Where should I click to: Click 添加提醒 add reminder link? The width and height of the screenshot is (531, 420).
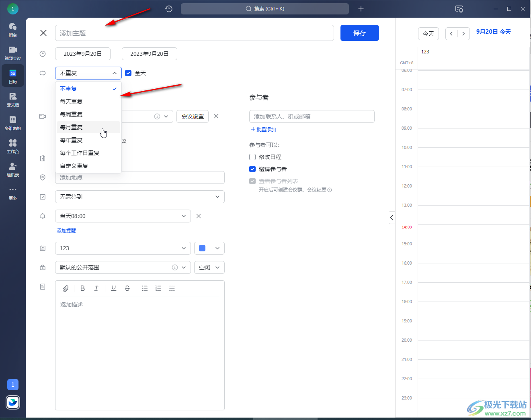(66, 231)
